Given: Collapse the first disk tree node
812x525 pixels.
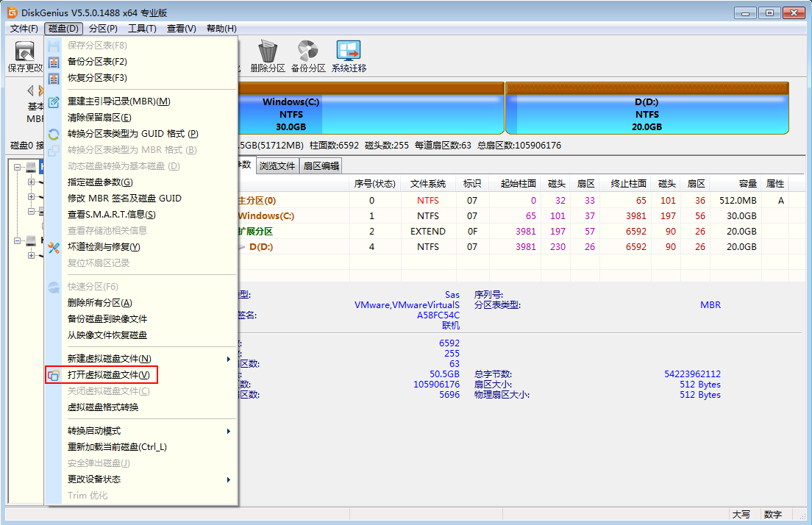Looking at the screenshot, I should click(x=18, y=168).
